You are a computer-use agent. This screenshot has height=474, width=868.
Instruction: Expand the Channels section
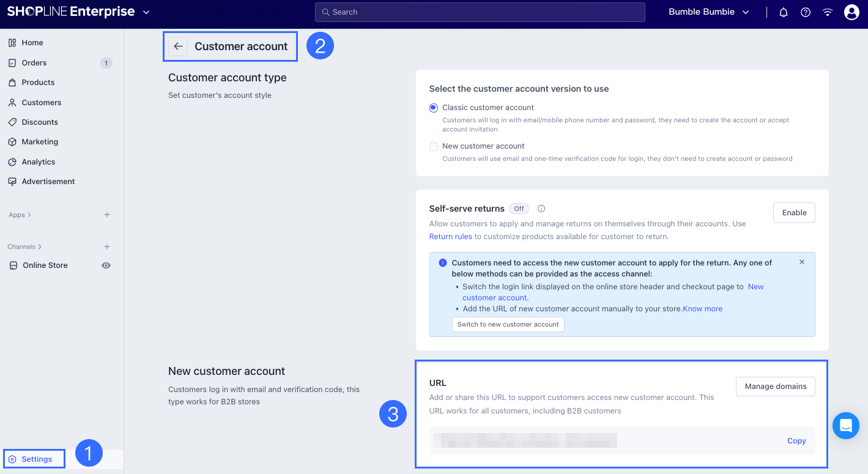[24, 246]
